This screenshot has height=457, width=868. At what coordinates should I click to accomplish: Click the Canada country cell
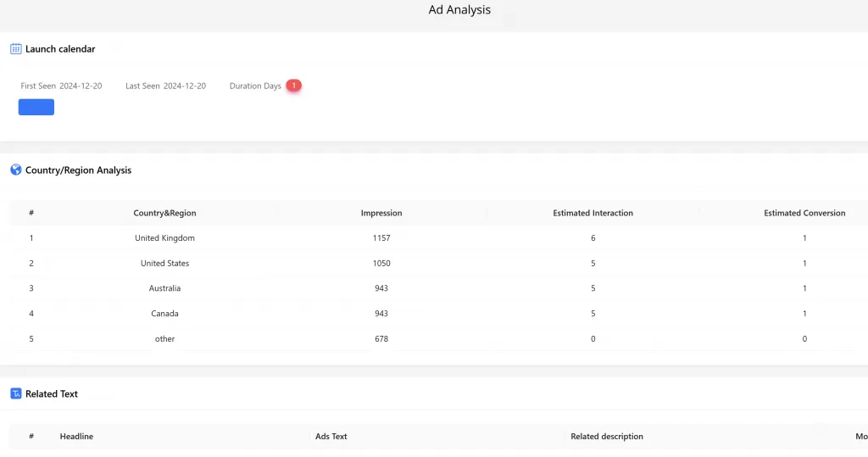tap(164, 314)
